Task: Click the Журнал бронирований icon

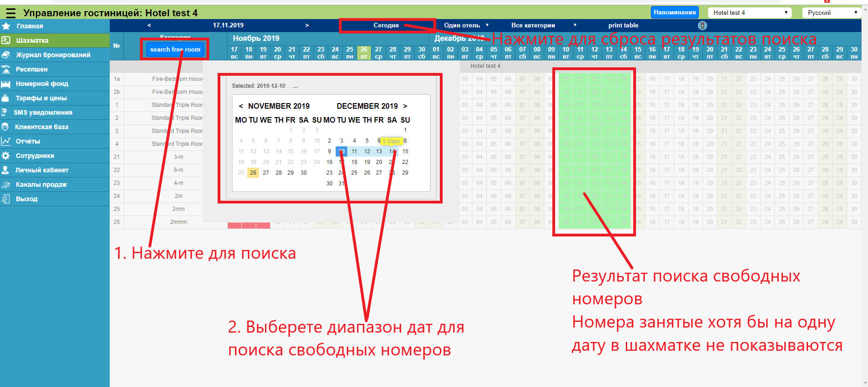Action: coord(6,55)
